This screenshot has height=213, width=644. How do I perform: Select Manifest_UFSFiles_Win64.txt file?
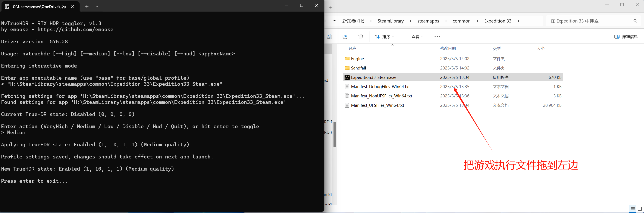coord(453,105)
